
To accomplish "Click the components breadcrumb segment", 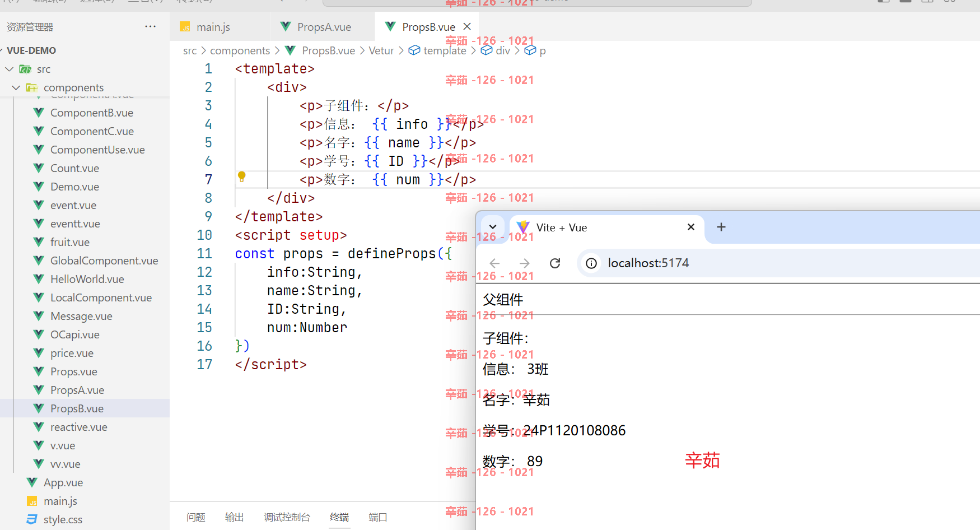I will click(x=240, y=50).
